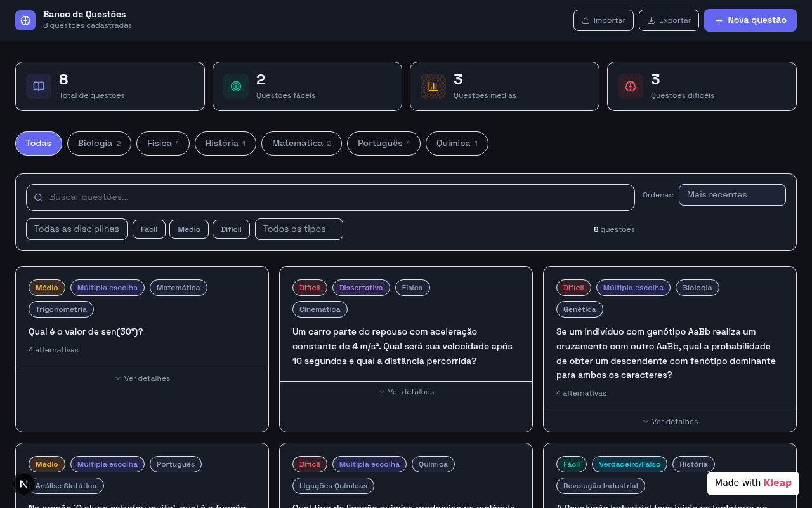Click the Biologia badge on the Genética card

tap(697, 288)
